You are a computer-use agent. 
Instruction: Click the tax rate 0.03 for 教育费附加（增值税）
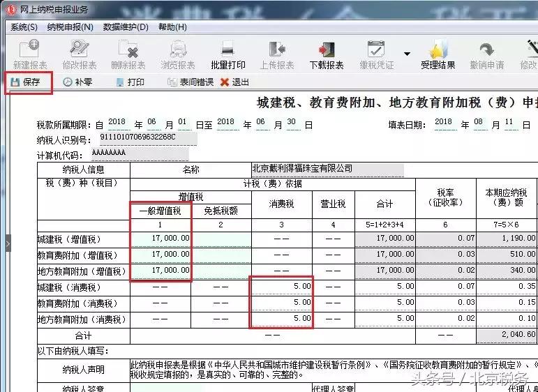pos(446,255)
